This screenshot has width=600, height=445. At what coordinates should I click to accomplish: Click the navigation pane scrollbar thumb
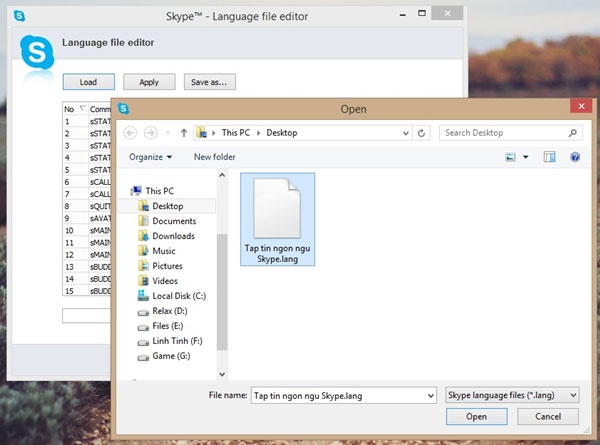pos(222,292)
